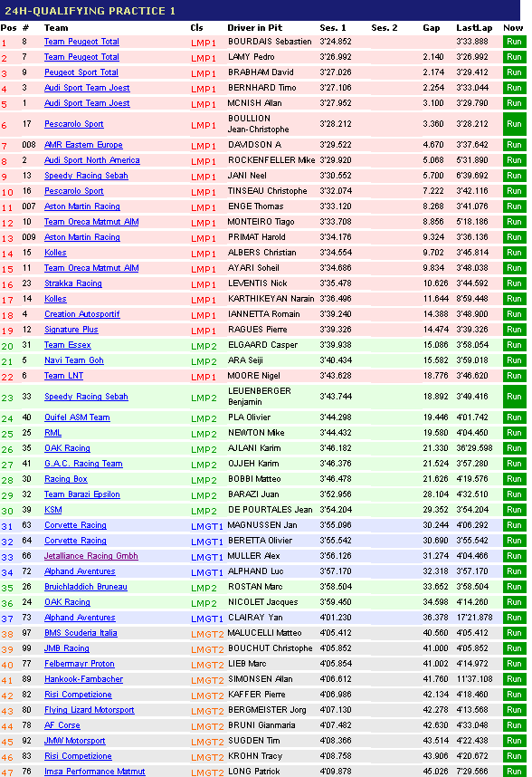Open Creation Autosportif team link
Image resolution: width=532 pixels, height=777 pixels.
[82, 314]
